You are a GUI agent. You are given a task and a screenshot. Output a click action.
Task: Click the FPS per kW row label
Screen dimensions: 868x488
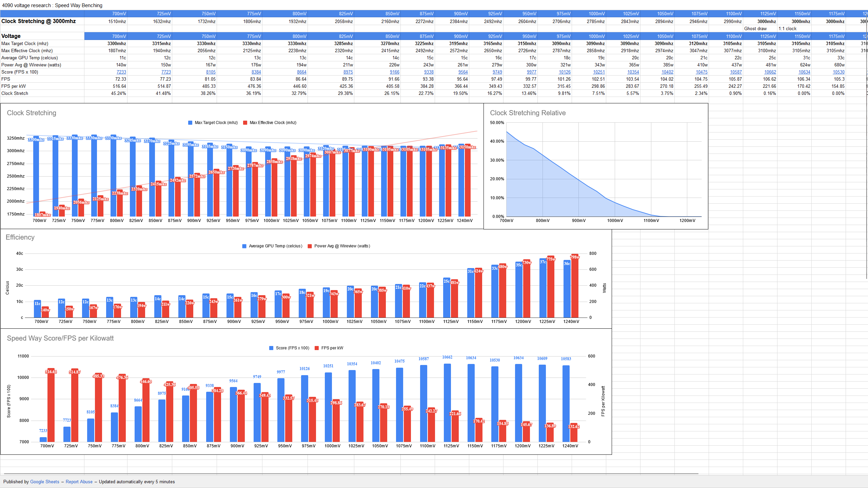tap(42, 86)
